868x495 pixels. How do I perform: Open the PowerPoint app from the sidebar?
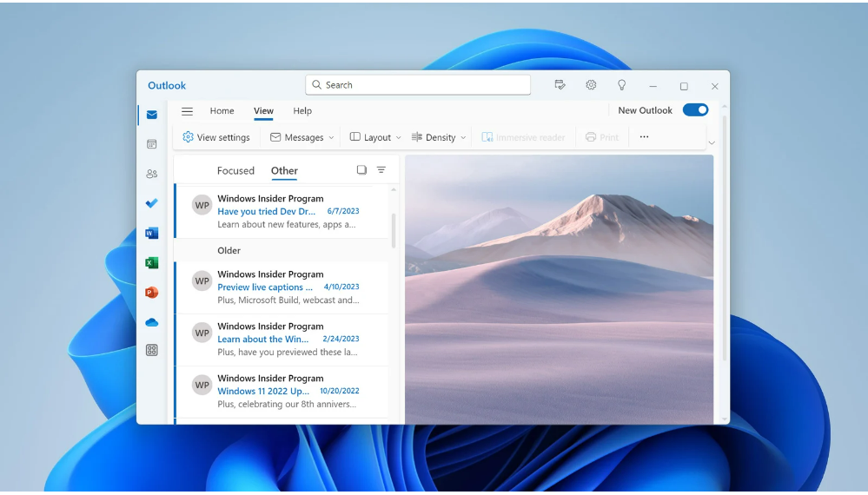click(152, 293)
